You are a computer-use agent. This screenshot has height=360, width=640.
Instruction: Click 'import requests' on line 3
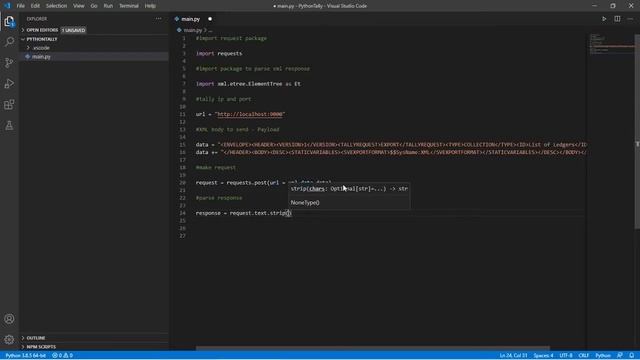[219, 53]
